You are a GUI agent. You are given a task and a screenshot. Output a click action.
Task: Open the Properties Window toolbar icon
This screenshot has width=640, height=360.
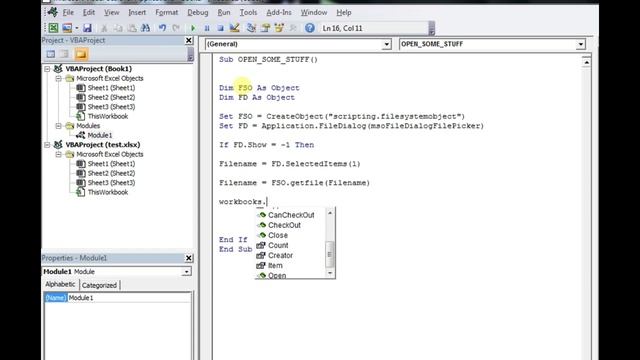pyautogui.click(x=265, y=28)
